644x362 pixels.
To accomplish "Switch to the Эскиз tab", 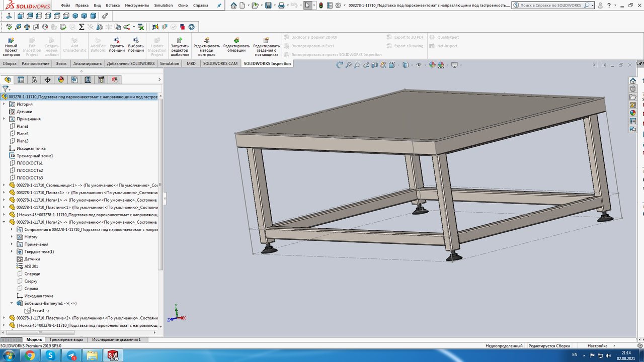I will 61,64.
